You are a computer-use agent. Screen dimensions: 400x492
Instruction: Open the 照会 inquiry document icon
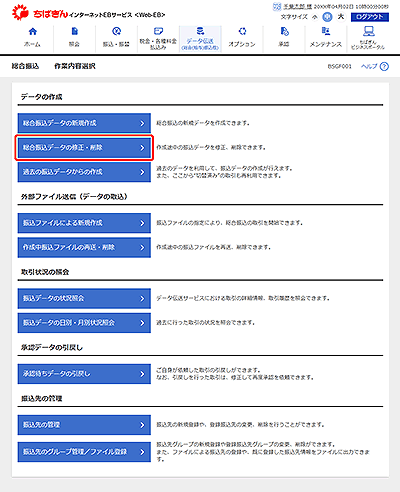pyautogui.click(x=74, y=32)
